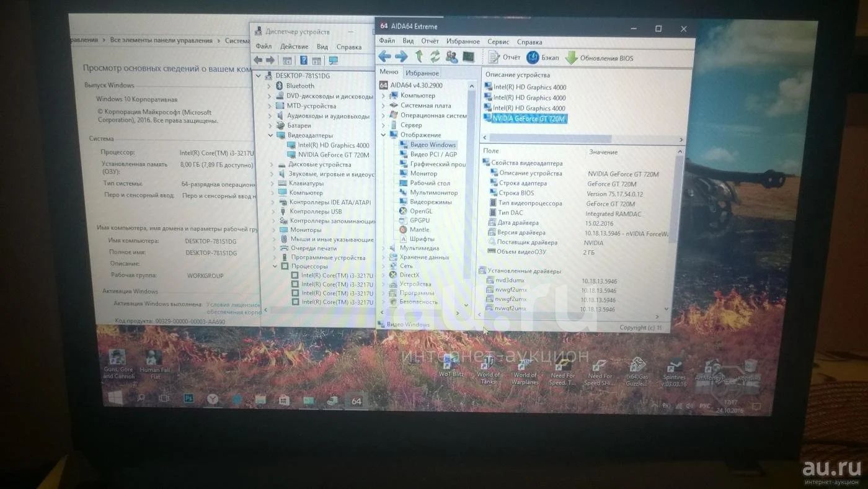Screen dimensions: 868x489
Task: Open Spintires desktop shortcut
Action: [674, 373]
